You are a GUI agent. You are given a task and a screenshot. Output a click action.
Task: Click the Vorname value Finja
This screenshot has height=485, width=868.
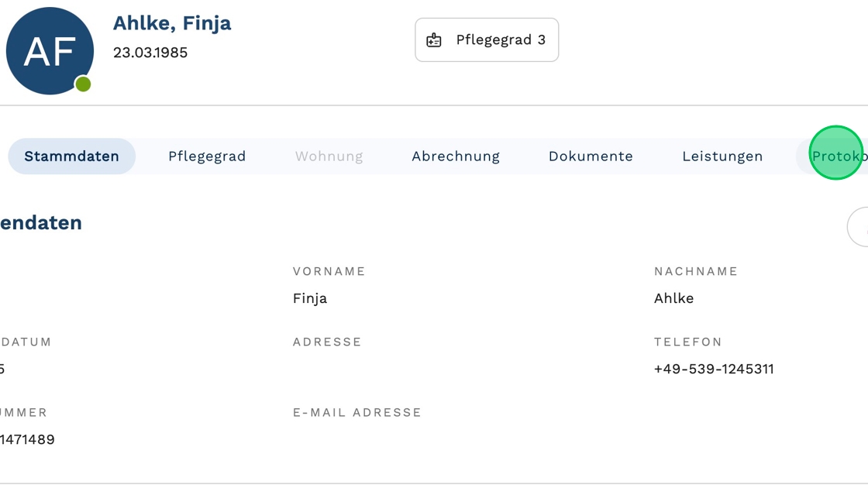click(310, 298)
